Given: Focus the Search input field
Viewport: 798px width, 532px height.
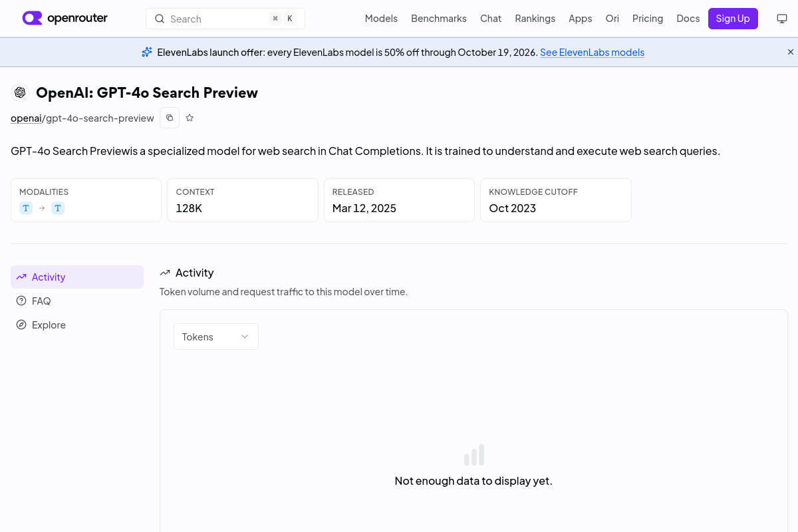Looking at the screenshot, I should 225,19.
